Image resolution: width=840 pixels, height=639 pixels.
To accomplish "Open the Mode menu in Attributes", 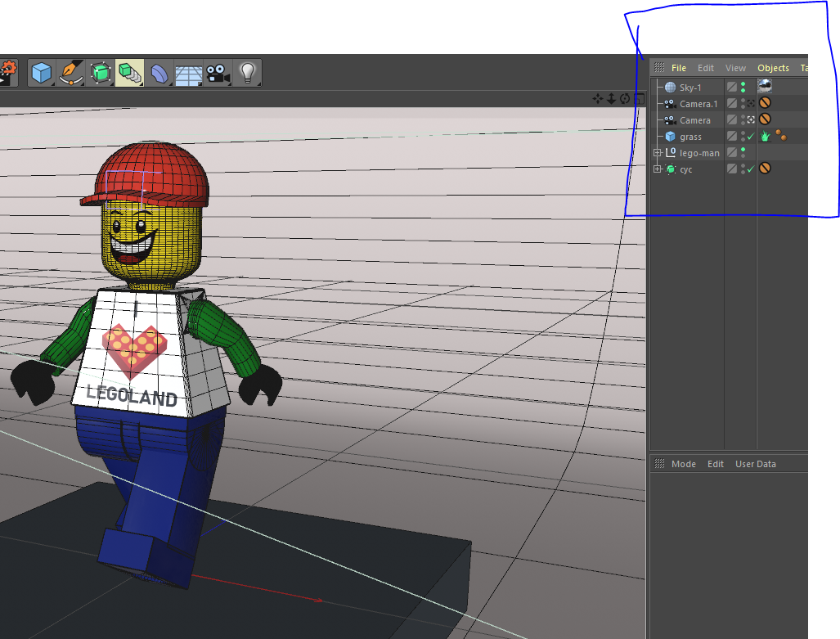I will click(683, 464).
